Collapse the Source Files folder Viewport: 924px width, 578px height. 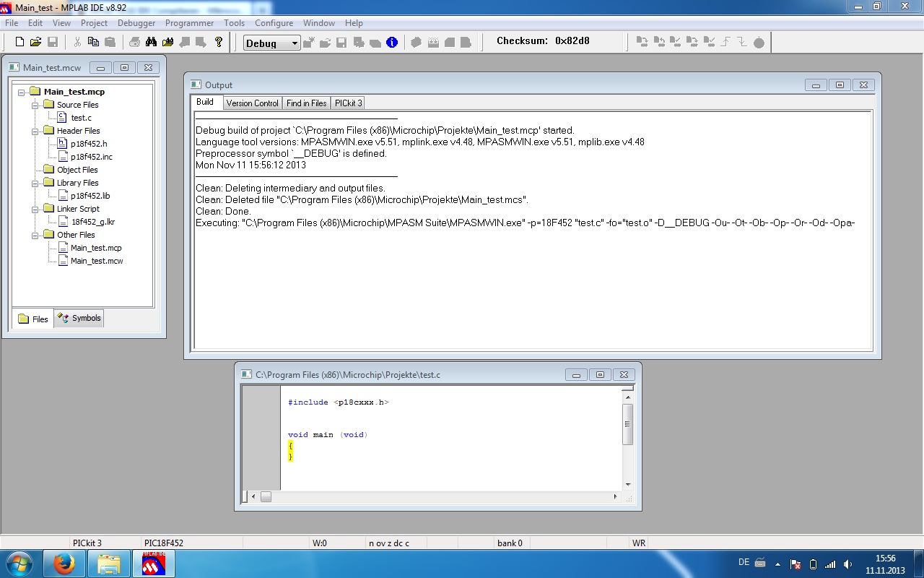click(35, 105)
